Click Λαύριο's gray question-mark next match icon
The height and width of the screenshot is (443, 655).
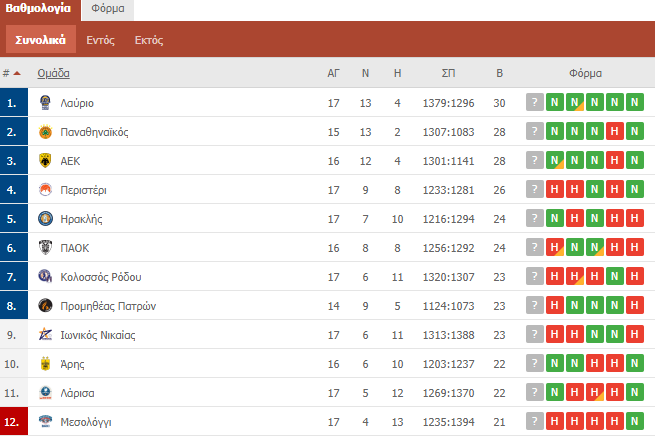(535, 102)
